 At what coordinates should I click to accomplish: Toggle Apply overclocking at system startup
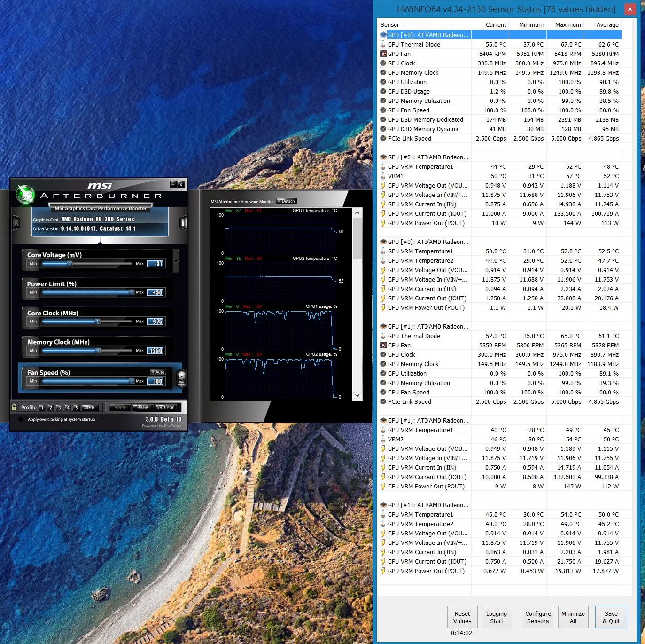click(x=21, y=419)
